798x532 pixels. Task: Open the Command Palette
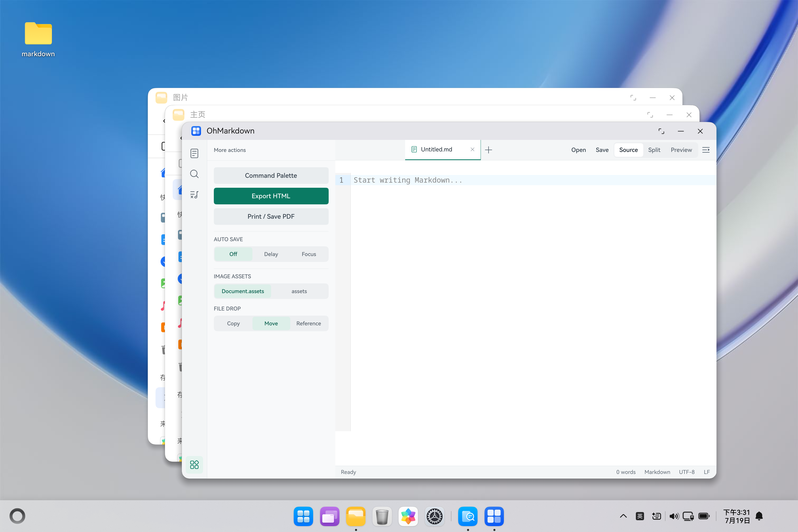tap(271, 175)
